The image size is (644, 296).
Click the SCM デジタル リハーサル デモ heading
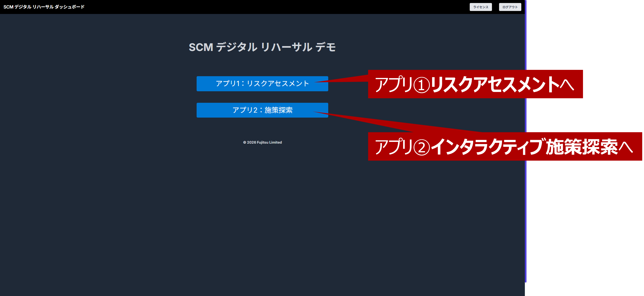(x=262, y=47)
